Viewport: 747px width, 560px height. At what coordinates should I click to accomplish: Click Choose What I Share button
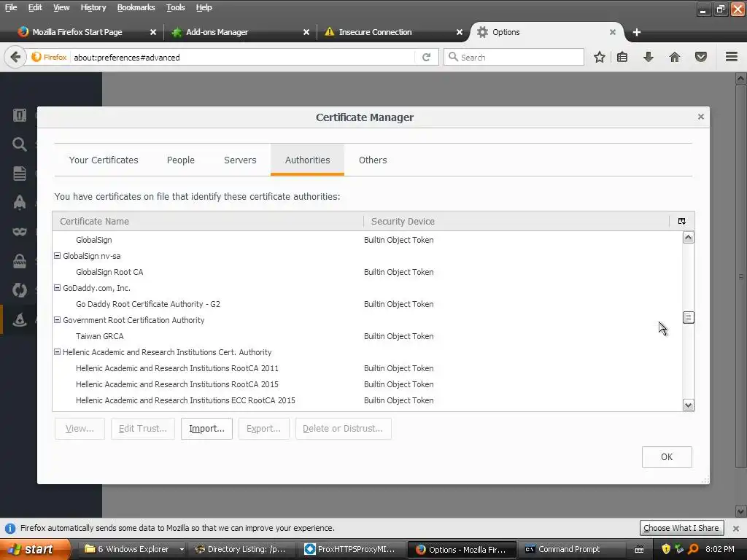[681, 528]
